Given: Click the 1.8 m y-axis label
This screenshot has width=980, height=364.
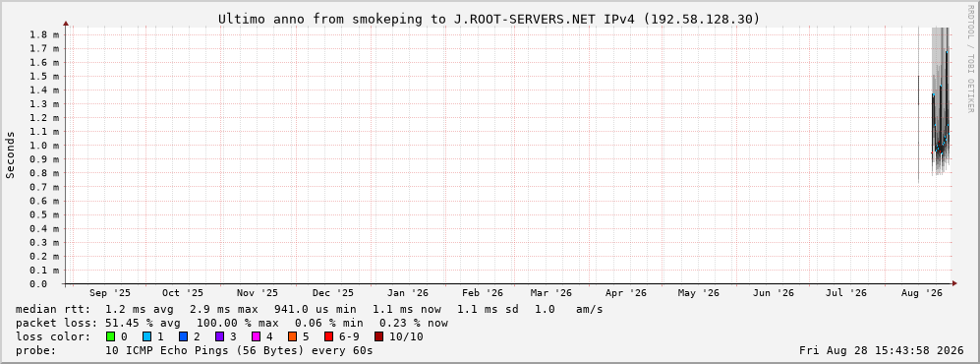Looking at the screenshot, I should [44, 34].
